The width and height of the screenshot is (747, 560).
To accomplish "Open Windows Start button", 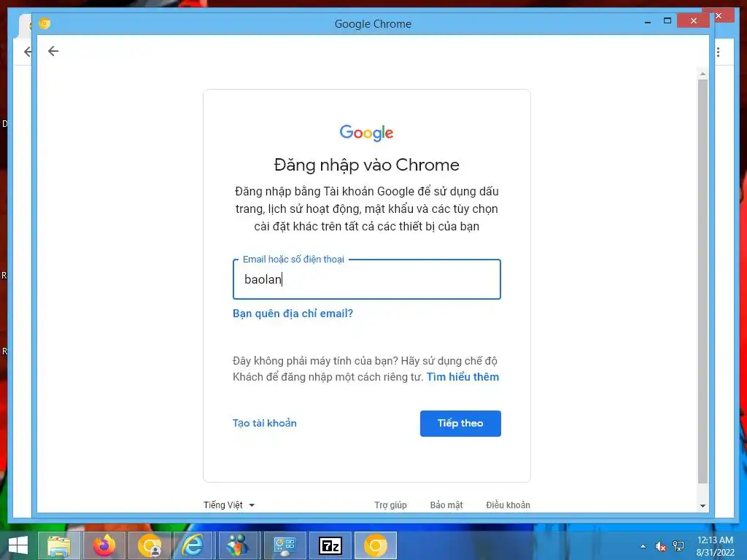I will (x=18, y=545).
